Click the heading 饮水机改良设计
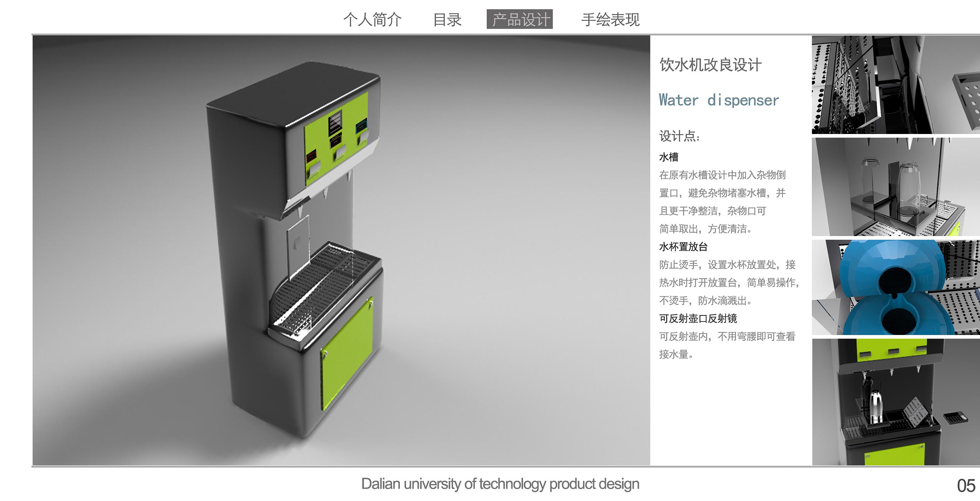The height and width of the screenshot is (501, 980). point(710,65)
